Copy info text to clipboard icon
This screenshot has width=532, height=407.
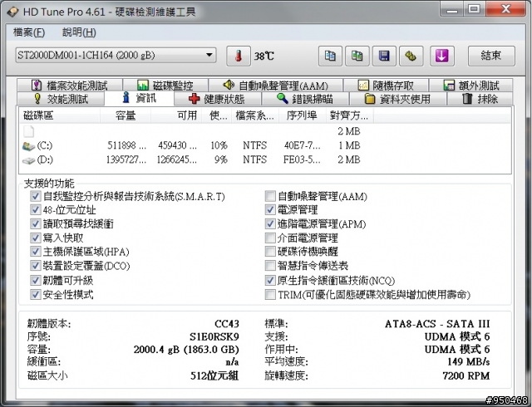(x=330, y=56)
